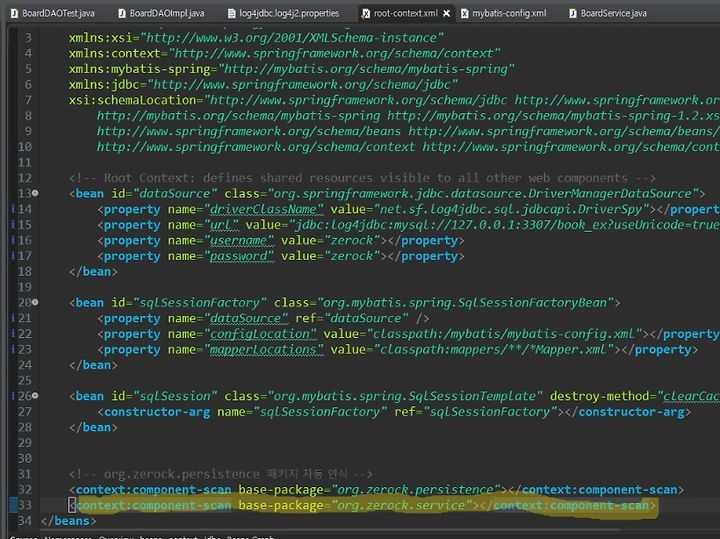Click the info marker on line 26
This screenshot has width=720, height=539.
(x=13, y=396)
